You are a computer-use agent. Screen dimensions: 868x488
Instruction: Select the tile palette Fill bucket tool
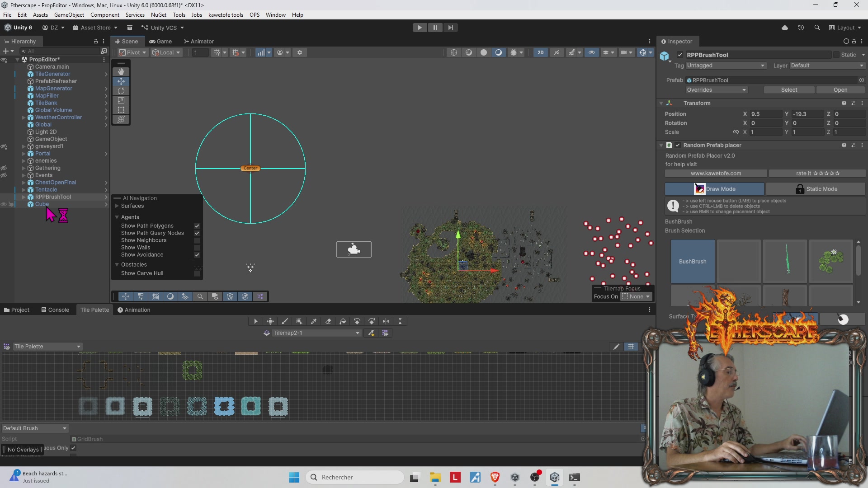(x=343, y=321)
